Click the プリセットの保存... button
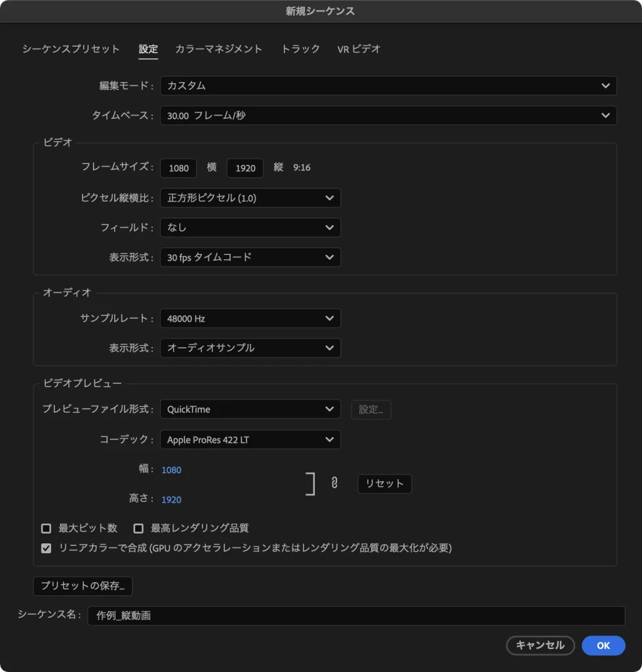The image size is (642, 672). 83,586
